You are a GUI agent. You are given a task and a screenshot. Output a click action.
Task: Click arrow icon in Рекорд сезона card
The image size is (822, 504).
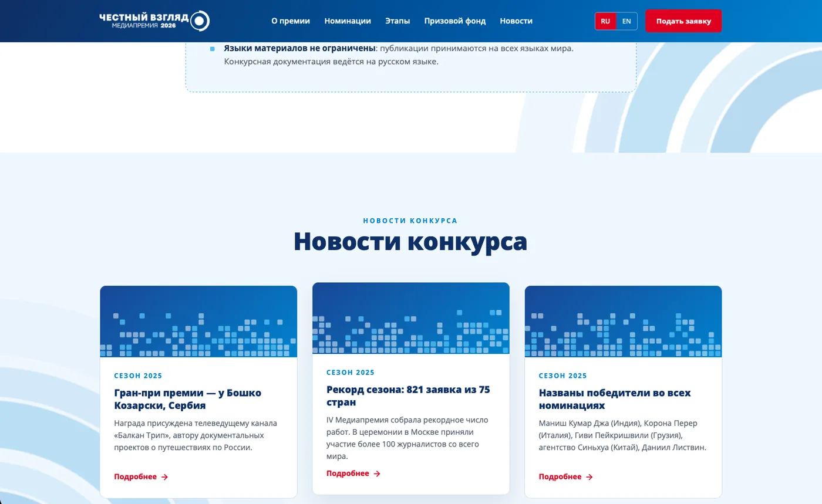377,473
